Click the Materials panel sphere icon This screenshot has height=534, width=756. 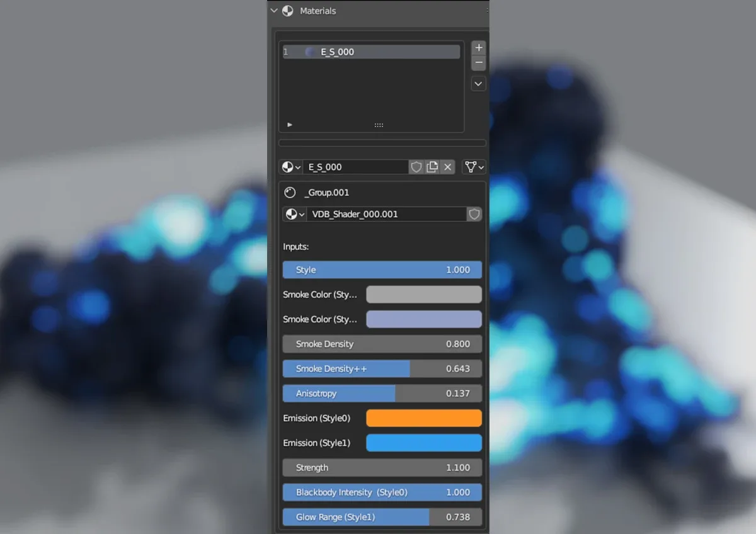coord(288,11)
